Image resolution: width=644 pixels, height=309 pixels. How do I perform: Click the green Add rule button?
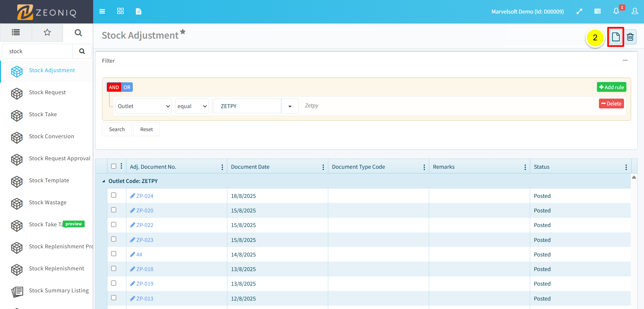[611, 87]
